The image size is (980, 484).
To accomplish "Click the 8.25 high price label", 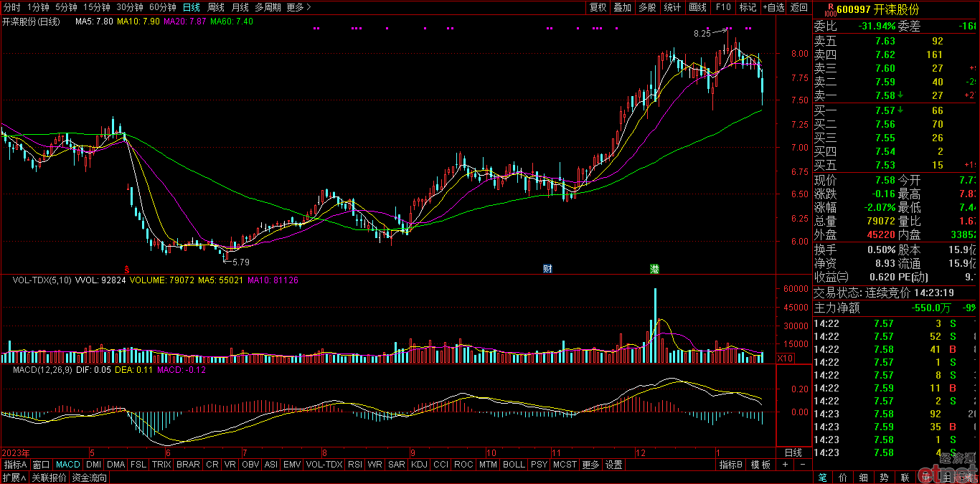I will [x=702, y=33].
